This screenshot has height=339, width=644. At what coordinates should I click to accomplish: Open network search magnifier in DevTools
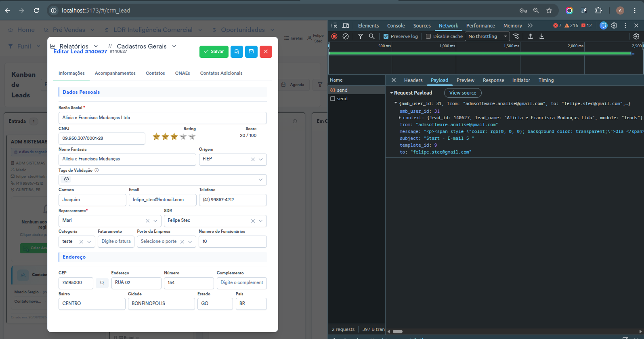372,36
